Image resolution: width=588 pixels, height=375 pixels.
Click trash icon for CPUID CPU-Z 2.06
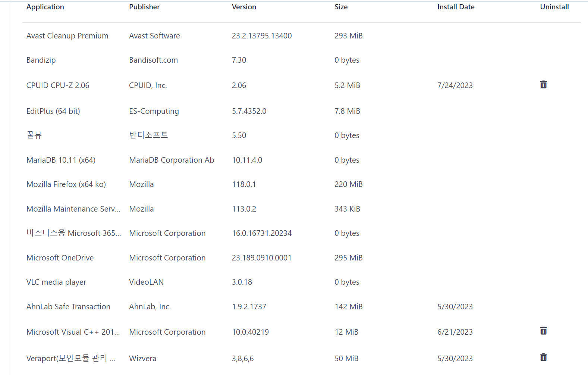pyautogui.click(x=543, y=85)
